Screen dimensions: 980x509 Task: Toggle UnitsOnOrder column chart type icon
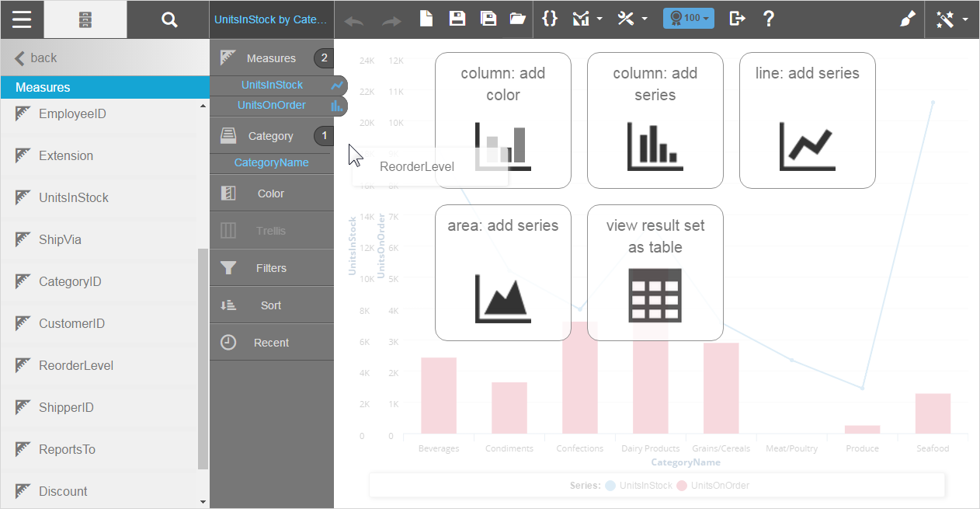(x=337, y=106)
